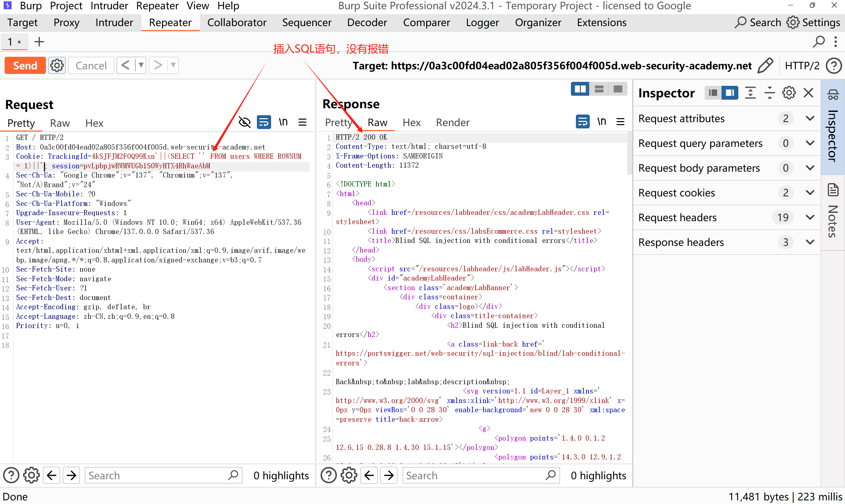Expand Request headers section
This screenshot has width=845, height=504.
810,218
